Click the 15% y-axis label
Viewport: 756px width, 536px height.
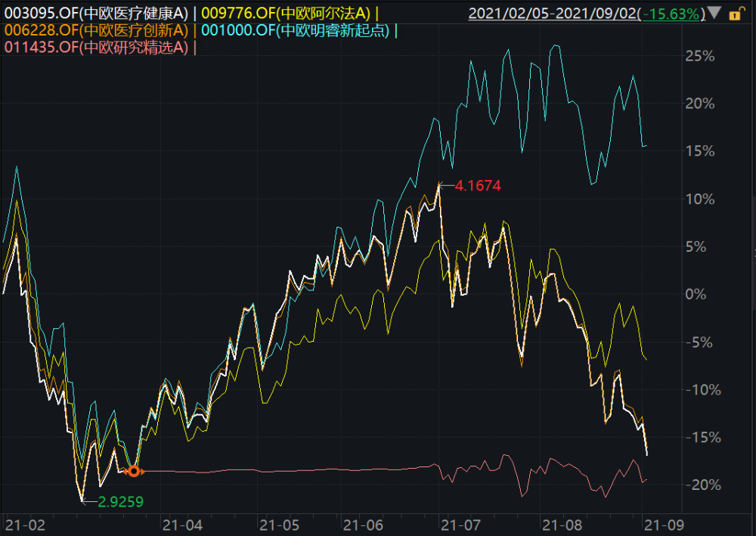click(699, 151)
